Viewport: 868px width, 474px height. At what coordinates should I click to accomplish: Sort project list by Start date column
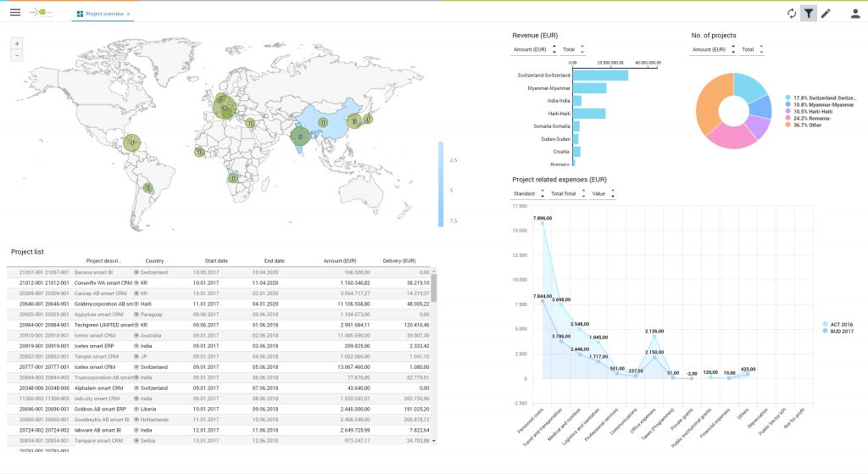click(x=216, y=260)
